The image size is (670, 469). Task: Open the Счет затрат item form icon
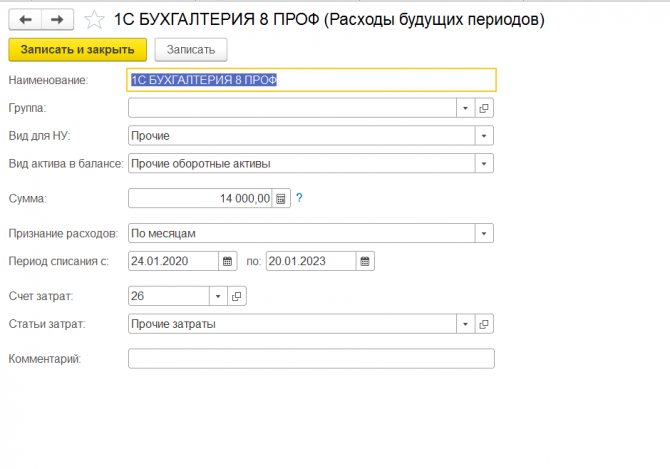coord(236,296)
